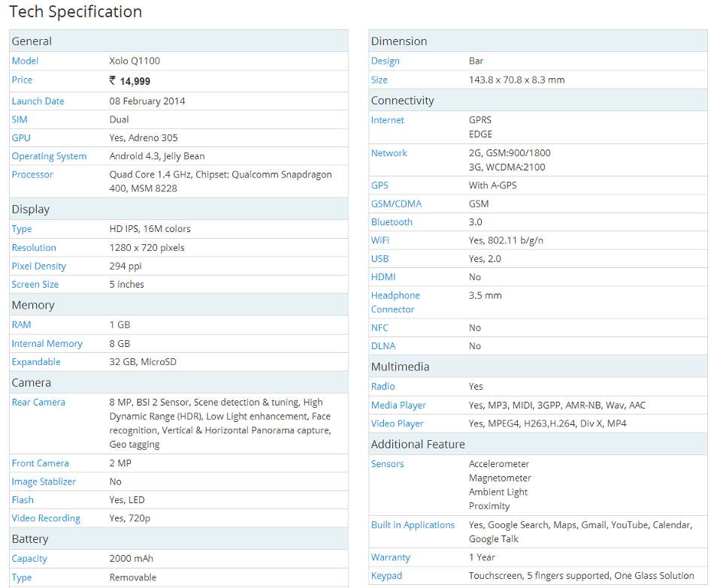Select the With A-GPS value
The width and height of the screenshot is (714, 588).
pyautogui.click(x=493, y=185)
